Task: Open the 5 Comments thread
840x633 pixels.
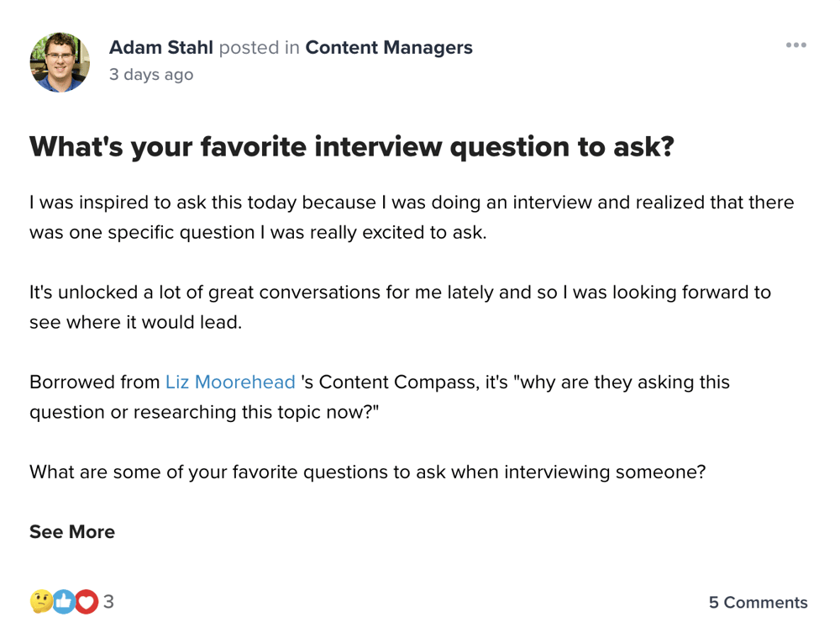Action: coord(758,603)
